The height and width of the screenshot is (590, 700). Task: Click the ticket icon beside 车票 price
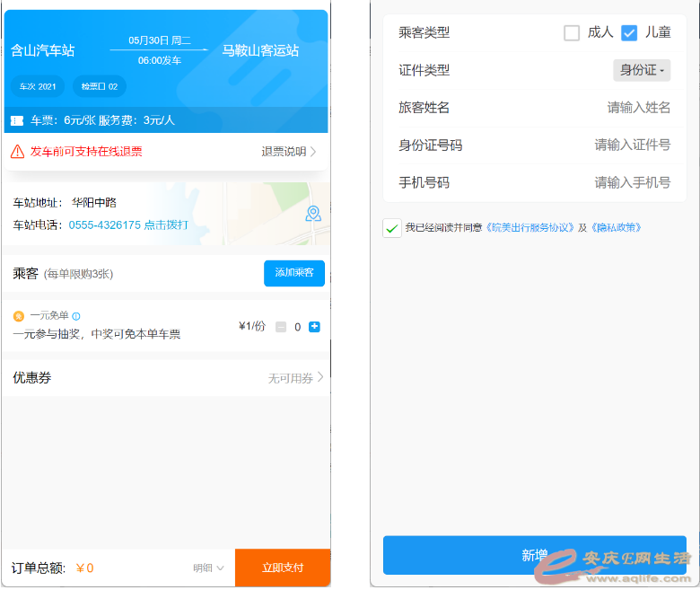(x=17, y=120)
